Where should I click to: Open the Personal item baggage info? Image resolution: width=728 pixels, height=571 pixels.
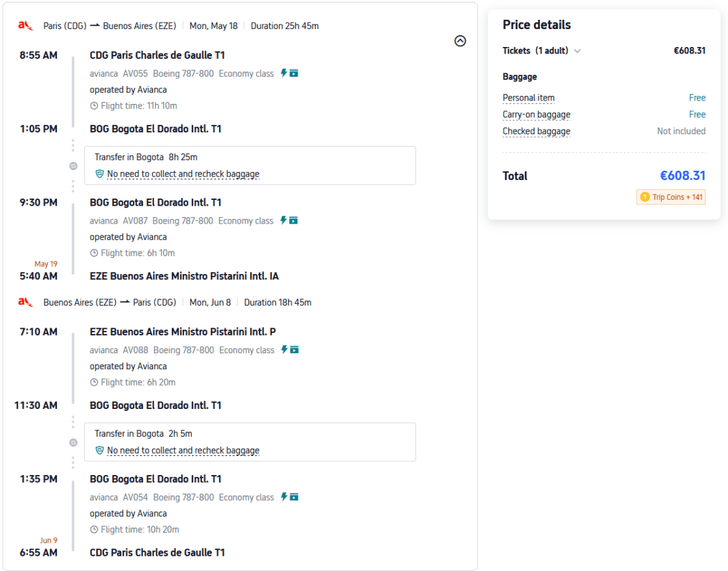click(x=528, y=98)
